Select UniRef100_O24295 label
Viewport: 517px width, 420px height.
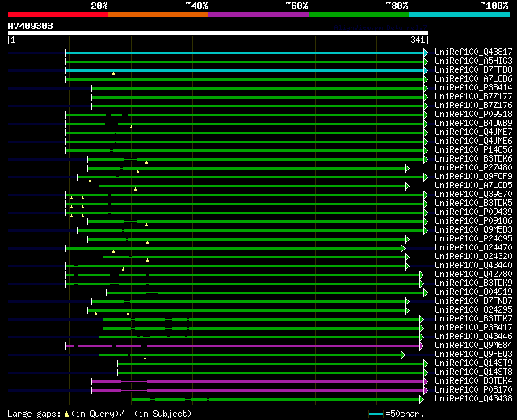[x=473, y=310]
